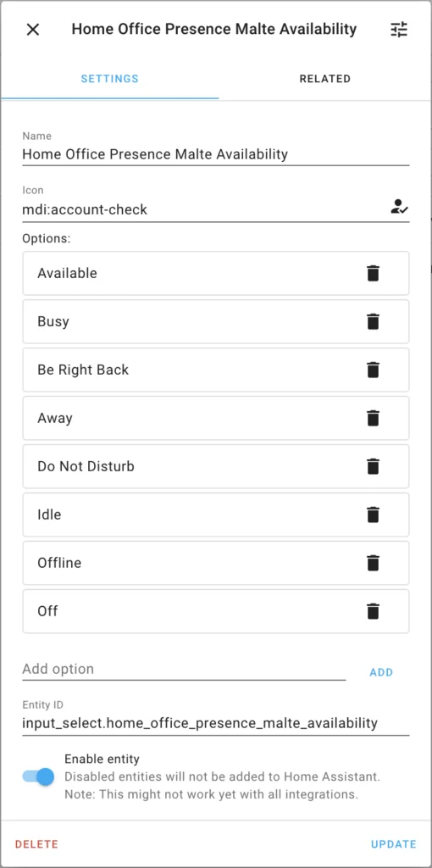Viewport: 432px width, 868px height.
Task: Toggle the Enable entity switch
Action: point(38,776)
